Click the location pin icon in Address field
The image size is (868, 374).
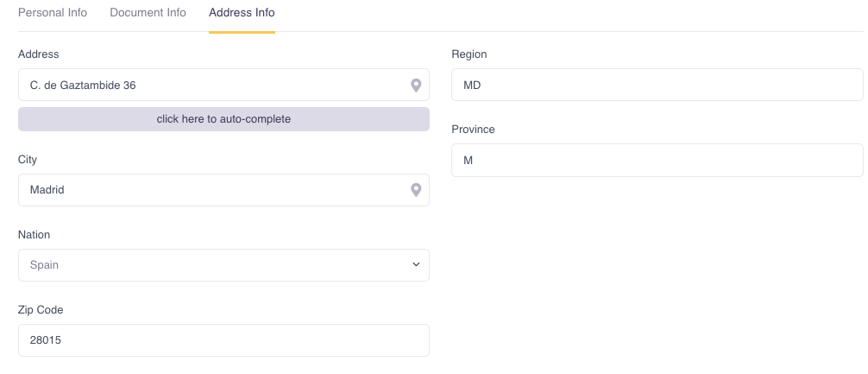(x=416, y=86)
